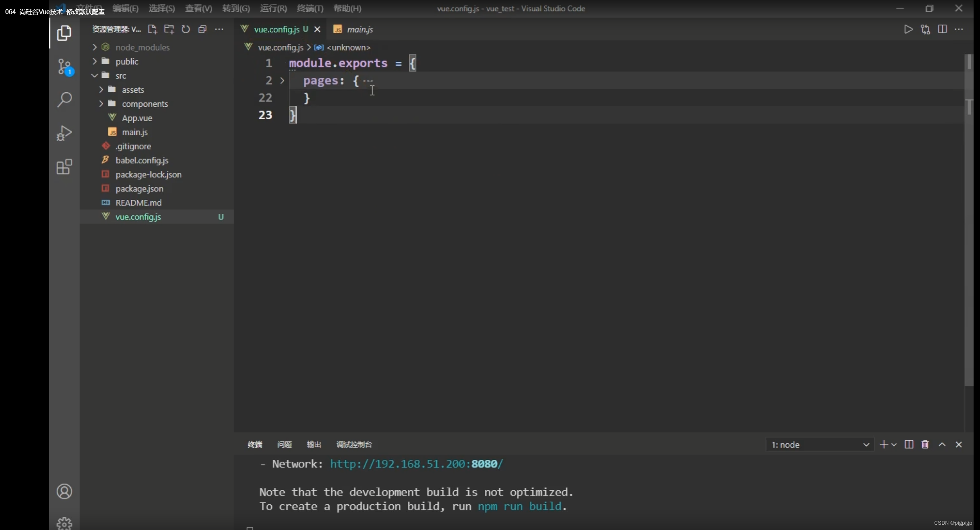
Task: Open the Accounts menu icon
Action: 64,491
